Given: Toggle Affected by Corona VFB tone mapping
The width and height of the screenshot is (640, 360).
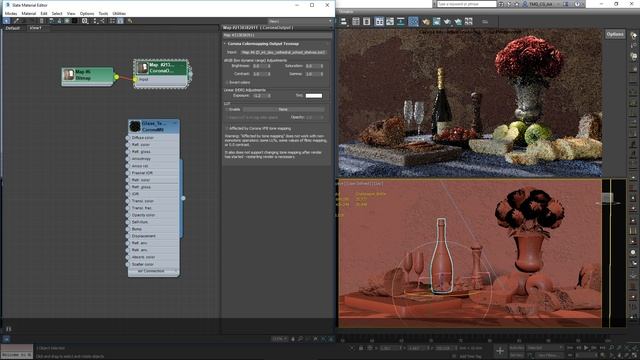Looking at the screenshot, I should pyautogui.click(x=227, y=128).
